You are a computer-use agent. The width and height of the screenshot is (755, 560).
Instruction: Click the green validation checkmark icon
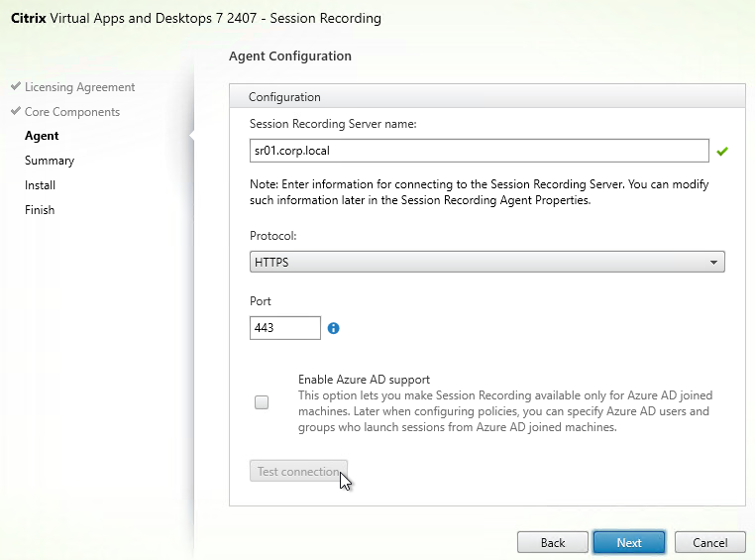(721, 152)
